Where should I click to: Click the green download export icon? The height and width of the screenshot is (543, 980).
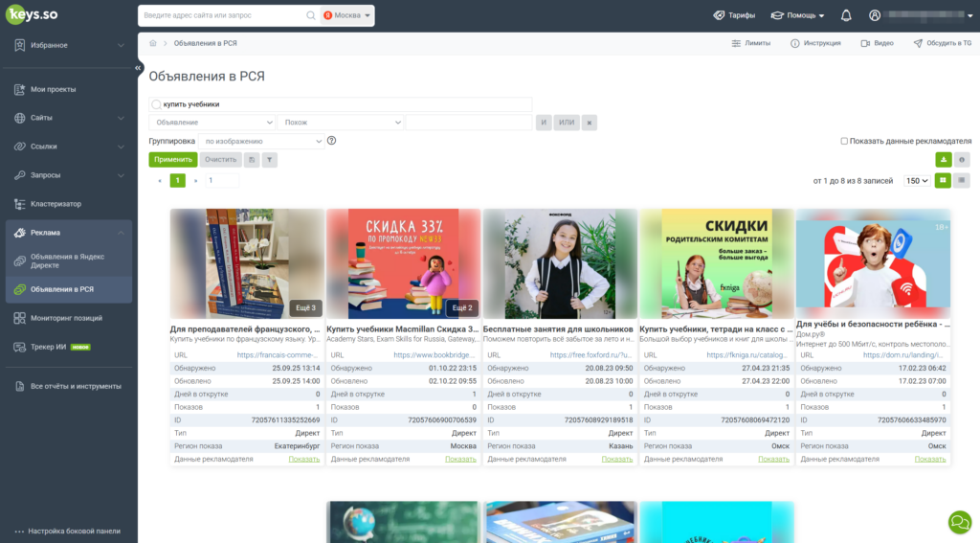943,160
